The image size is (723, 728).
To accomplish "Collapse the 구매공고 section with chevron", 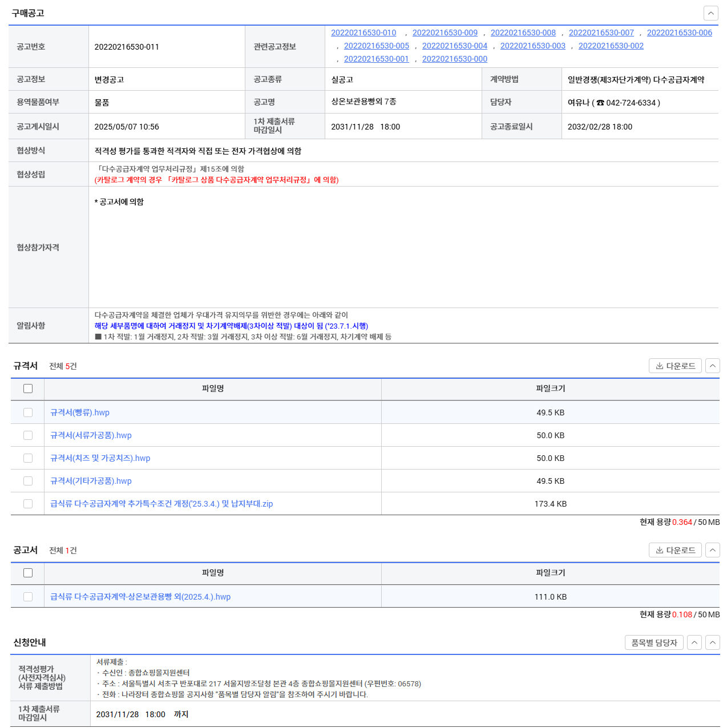I will pyautogui.click(x=710, y=13).
